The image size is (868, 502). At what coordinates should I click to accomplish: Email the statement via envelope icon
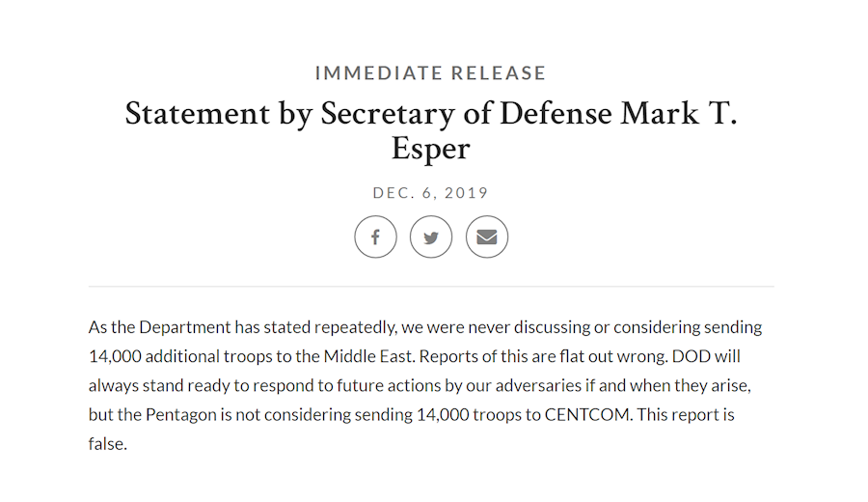[487, 237]
